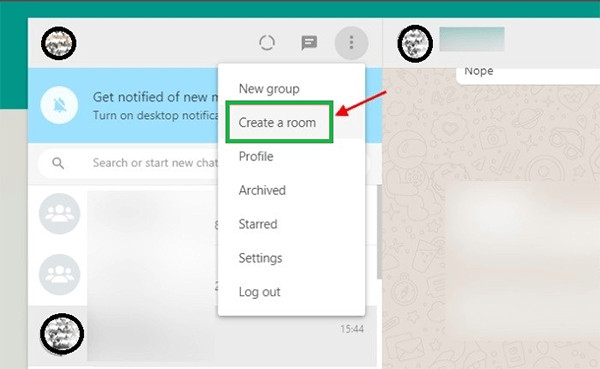This screenshot has width=600, height=369.
Task: Open the second group chat avatar
Action: (x=59, y=274)
